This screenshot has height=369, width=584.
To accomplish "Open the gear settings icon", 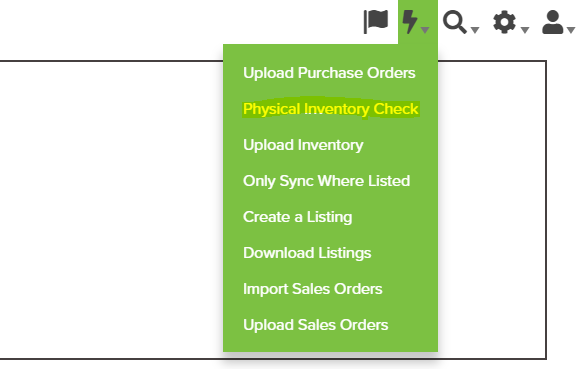I will tap(504, 22).
